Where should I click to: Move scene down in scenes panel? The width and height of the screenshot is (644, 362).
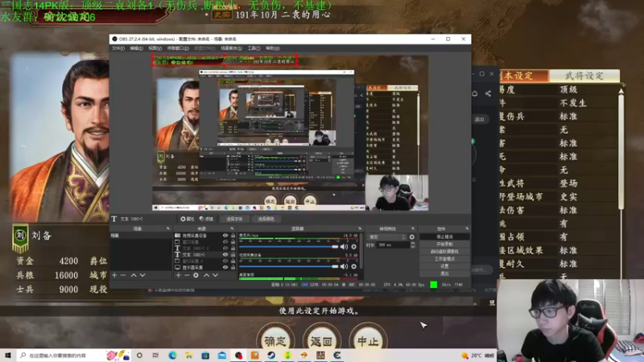(x=142, y=275)
